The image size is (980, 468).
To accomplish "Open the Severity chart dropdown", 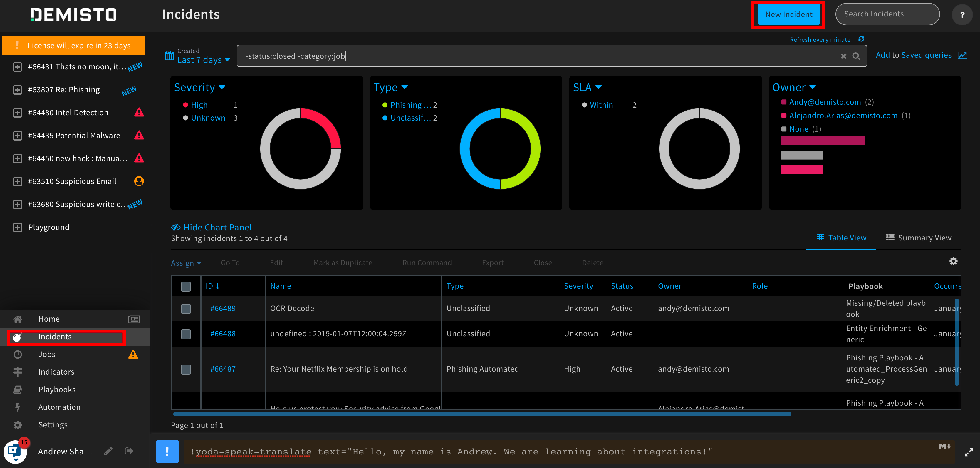I will click(200, 88).
